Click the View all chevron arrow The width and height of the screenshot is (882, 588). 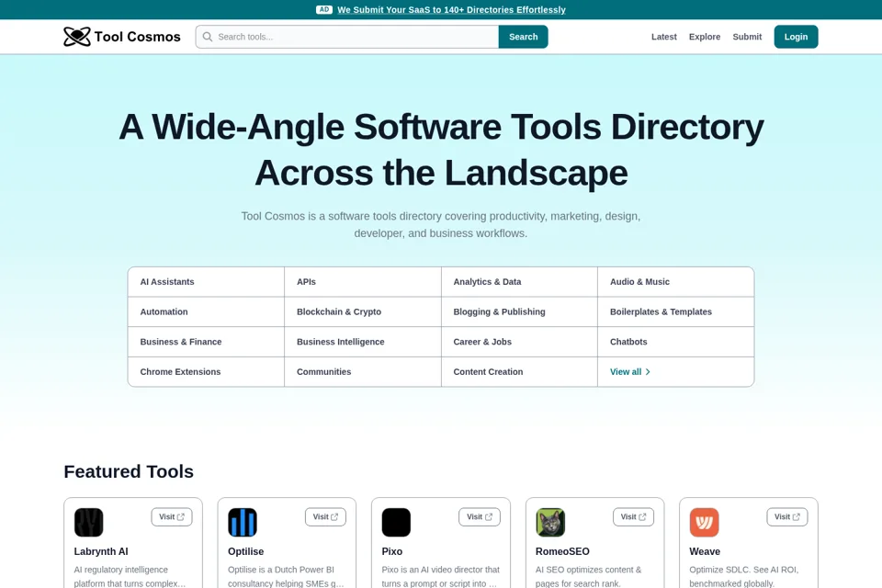click(648, 372)
